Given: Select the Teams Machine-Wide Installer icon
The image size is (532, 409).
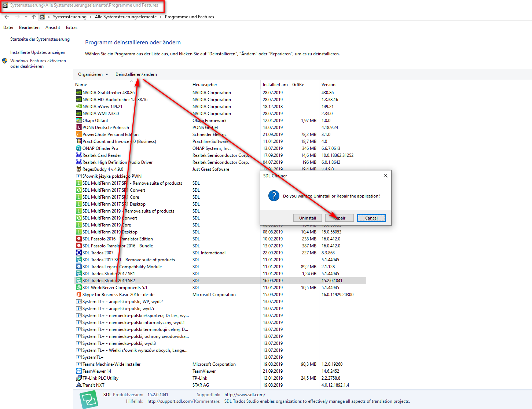Looking at the screenshot, I should point(78,364).
